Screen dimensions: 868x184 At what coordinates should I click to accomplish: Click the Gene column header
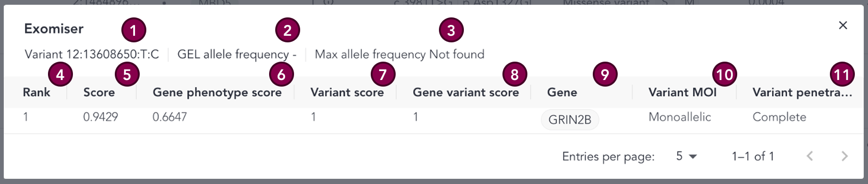pos(562,92)
